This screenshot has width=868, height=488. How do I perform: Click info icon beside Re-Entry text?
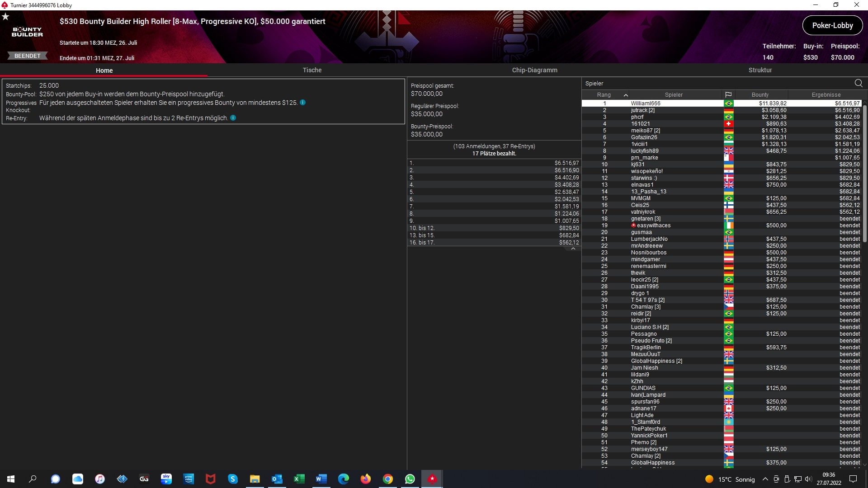pos(233,118)
